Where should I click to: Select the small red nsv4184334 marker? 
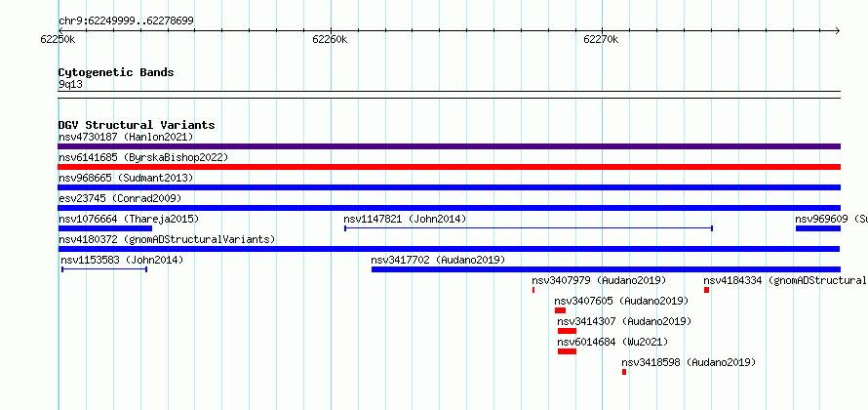[706, 290]
